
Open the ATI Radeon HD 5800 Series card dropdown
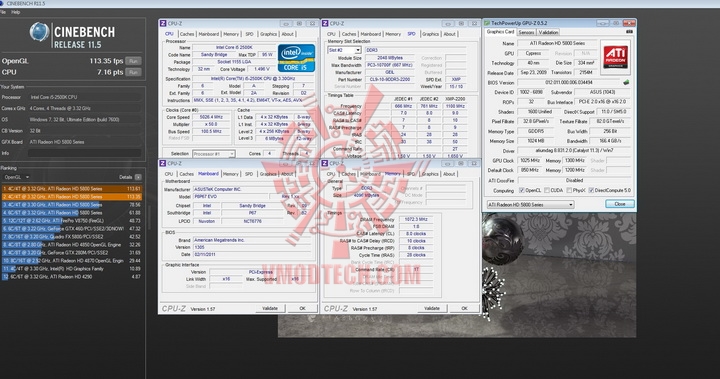(530, 204)
